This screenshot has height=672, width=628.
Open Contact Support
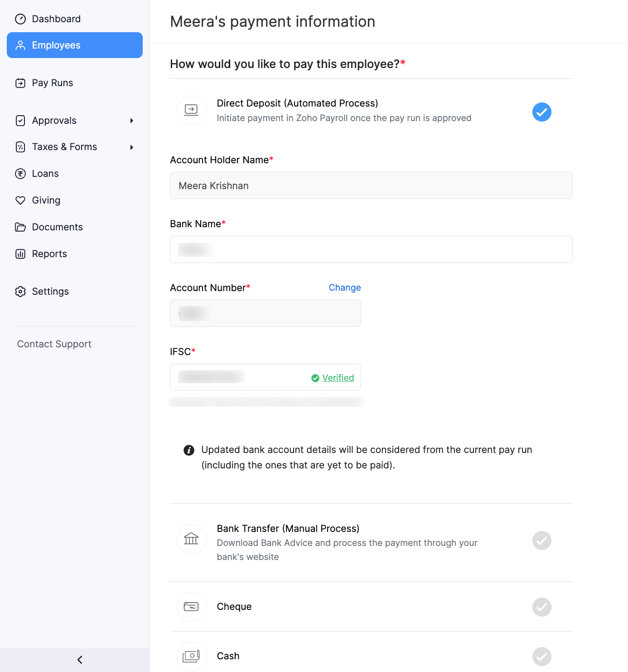[54, 344]
